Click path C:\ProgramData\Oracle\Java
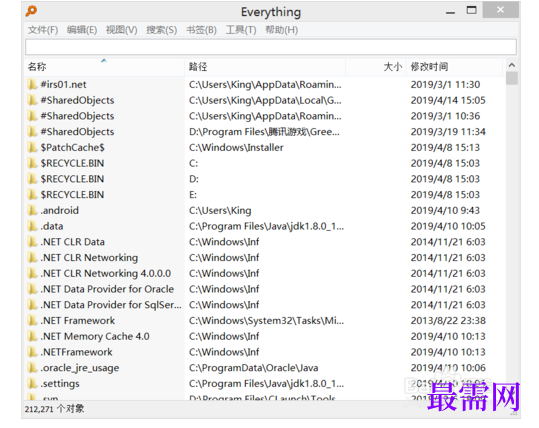Viewport: 539px width, 428px height. tap(253, 368)
